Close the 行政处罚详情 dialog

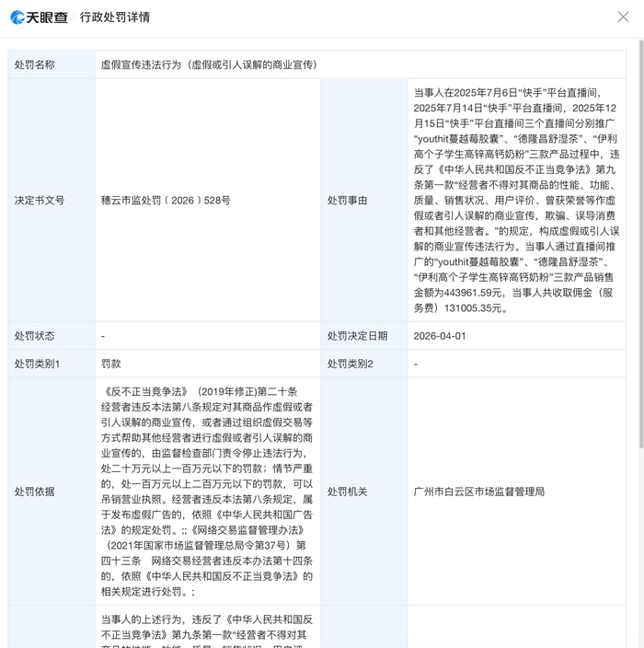(623, 17)
